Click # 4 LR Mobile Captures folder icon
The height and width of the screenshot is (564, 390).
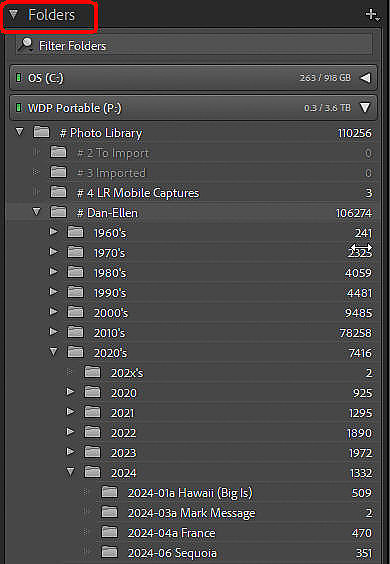(x=58, y=192)
